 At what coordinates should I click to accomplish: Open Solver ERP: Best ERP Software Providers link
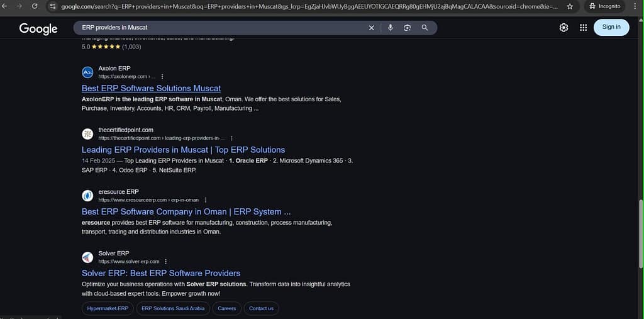(x=161, y=273)
